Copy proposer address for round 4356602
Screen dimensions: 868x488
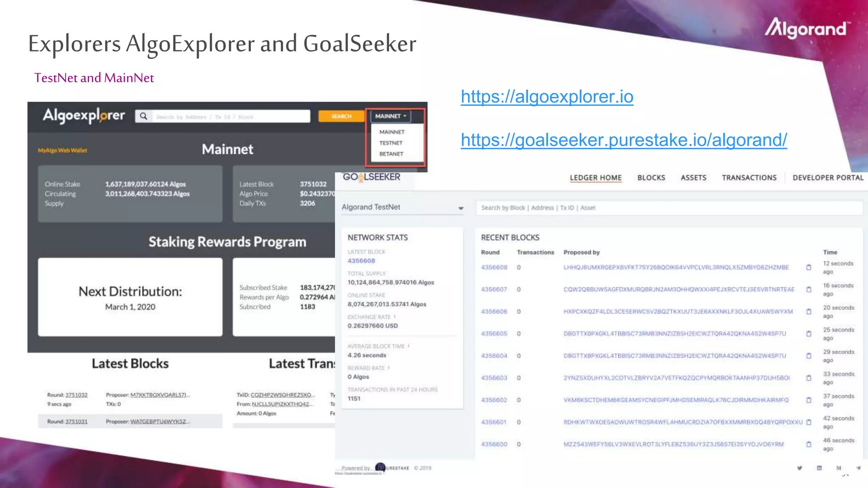(x=809, y=400)
